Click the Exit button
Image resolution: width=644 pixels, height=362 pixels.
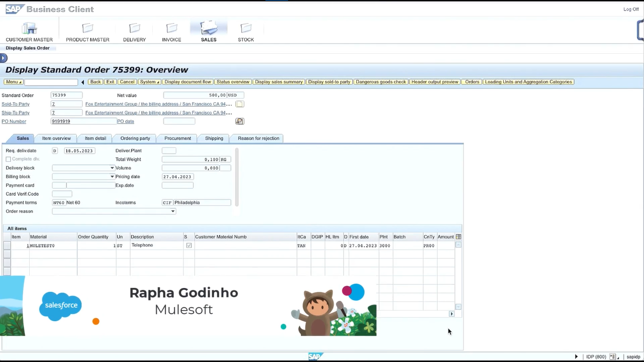[110, 82]
